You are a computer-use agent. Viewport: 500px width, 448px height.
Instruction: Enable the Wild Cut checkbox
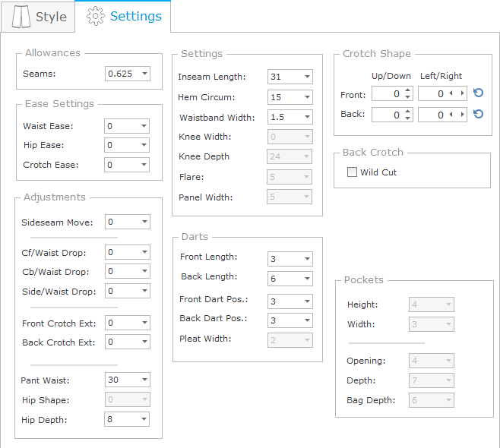tap(352, 172)
